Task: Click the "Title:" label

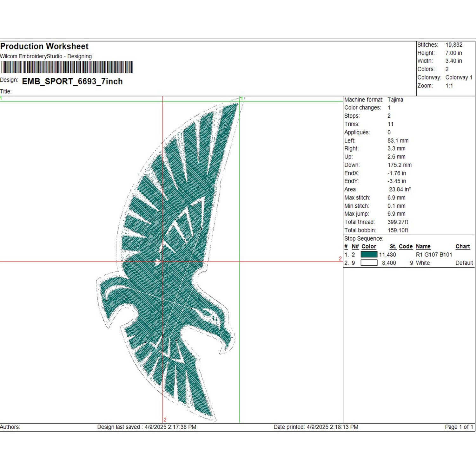Action: click(x=6, y=91)
